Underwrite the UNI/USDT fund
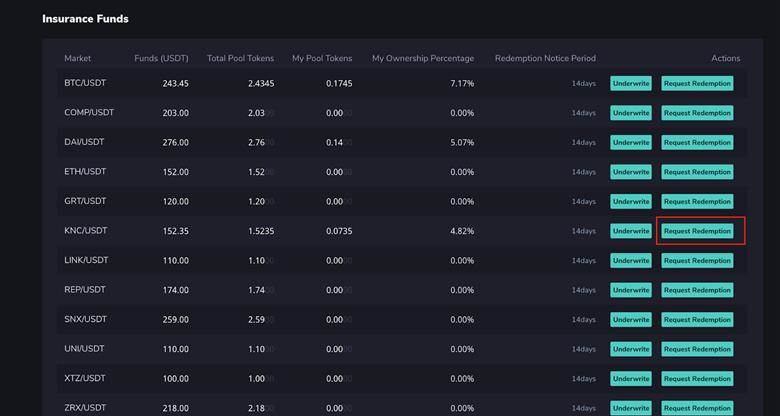The image size is (780, 416). click(x=631, y=349)
